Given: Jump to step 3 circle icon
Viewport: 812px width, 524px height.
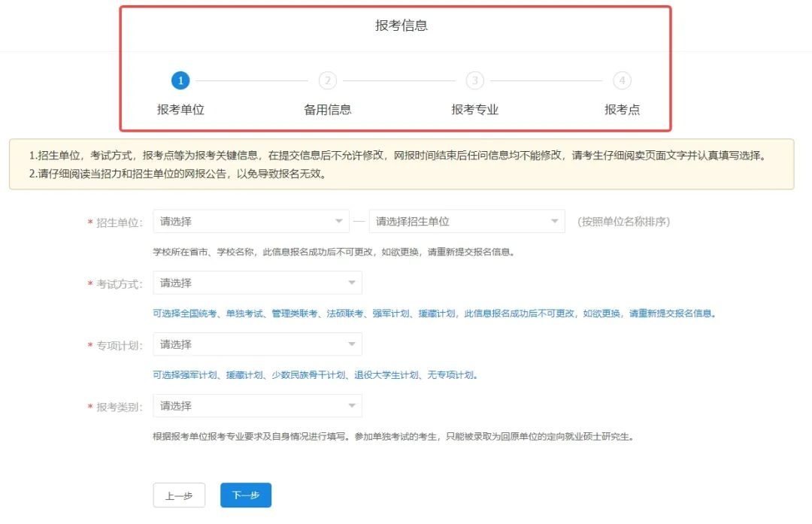Looking at the screenshot, I should (x=475, y=80).
